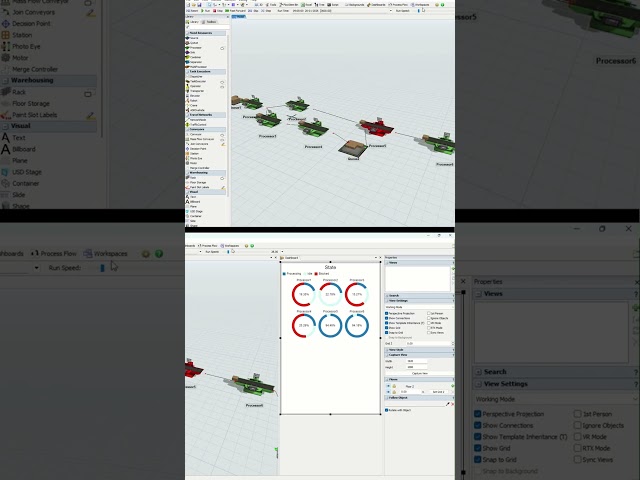
Task: Pick the Robot object in the library
Action: pyautogui.click(x=192, y=100)
